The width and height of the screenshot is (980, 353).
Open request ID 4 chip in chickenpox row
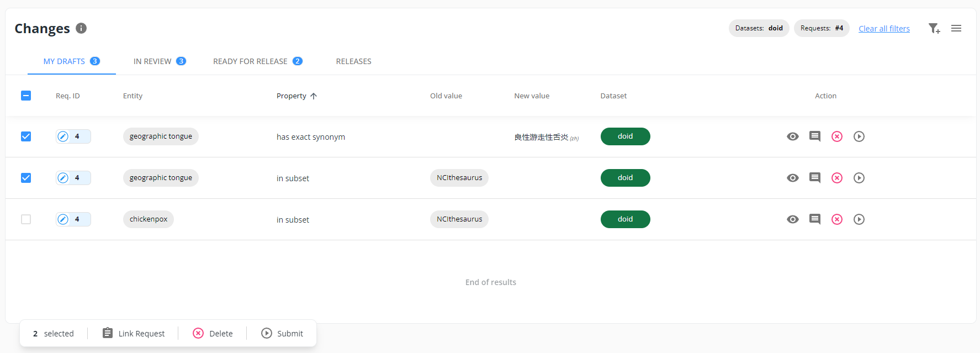[x=73, y=219]
